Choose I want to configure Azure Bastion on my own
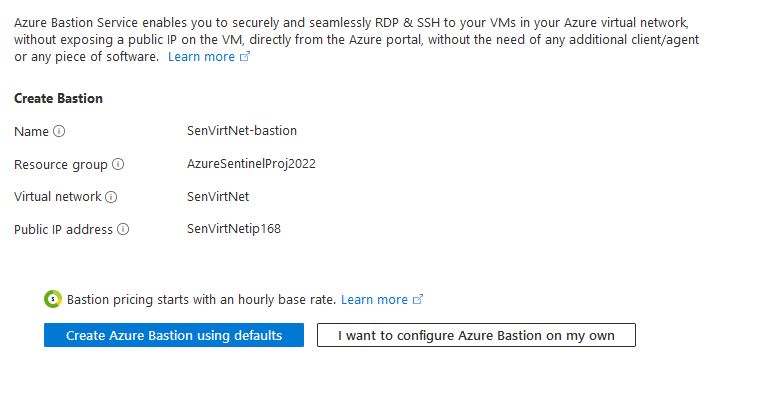 [x=476, y=335]
